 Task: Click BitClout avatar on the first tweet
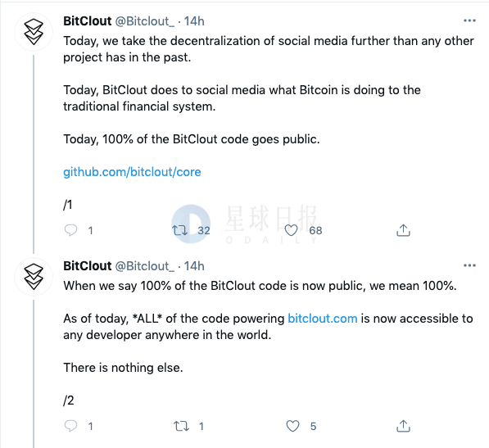pos(34,32)
